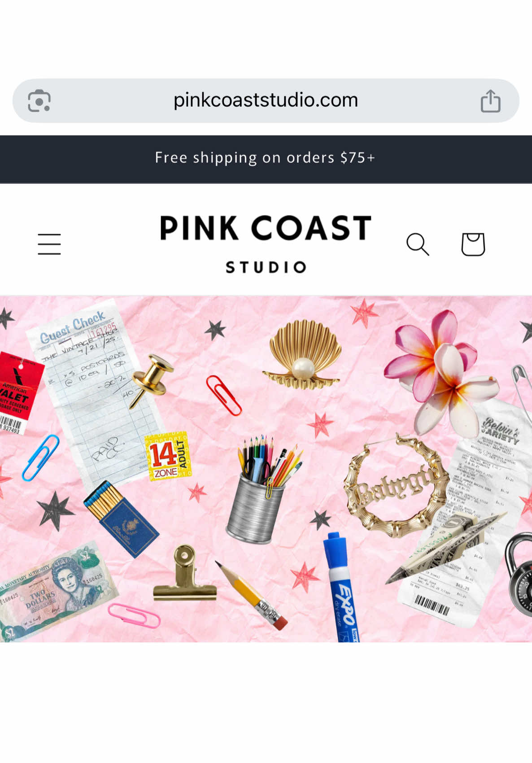
Task: Tap the search magnifier icon
Action: point(418,244)
